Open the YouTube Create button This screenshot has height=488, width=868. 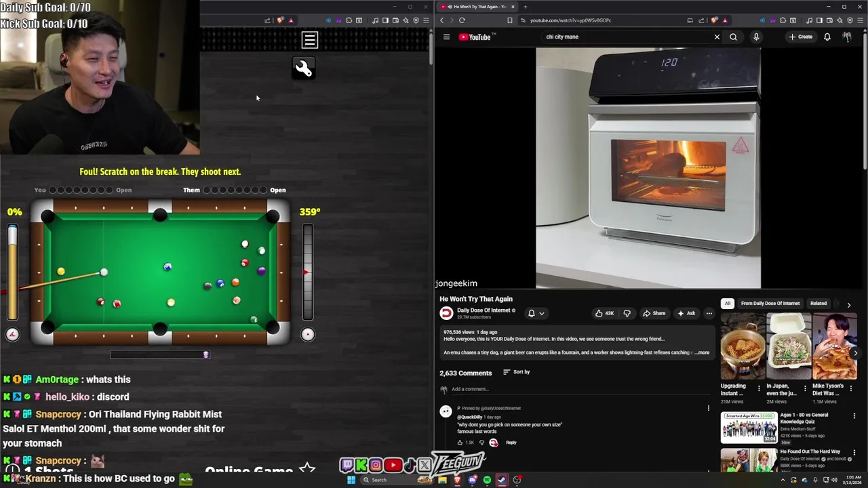tap(800, 37)
